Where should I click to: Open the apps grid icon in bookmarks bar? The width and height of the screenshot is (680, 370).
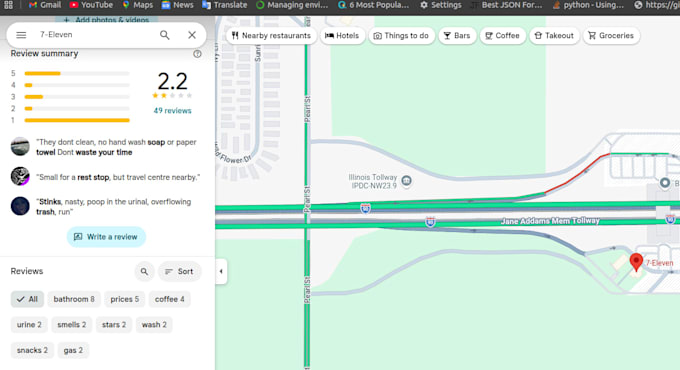8,5
